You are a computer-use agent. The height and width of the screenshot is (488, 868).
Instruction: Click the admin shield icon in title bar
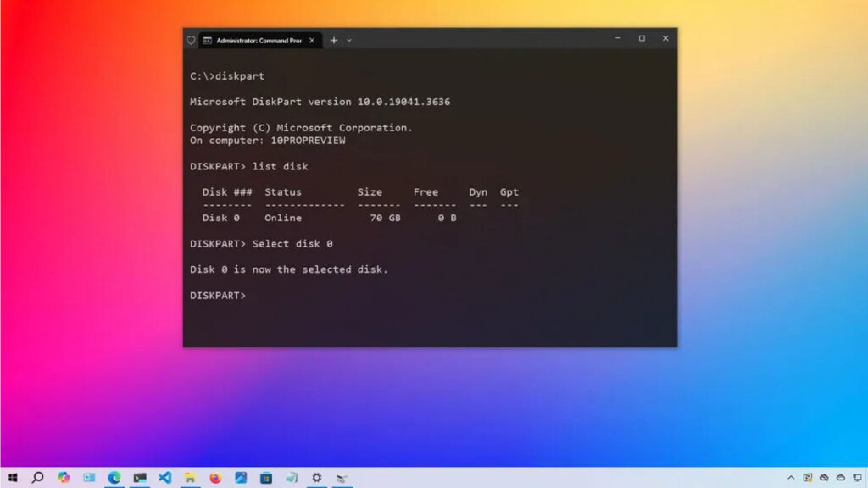coord(191,40)
